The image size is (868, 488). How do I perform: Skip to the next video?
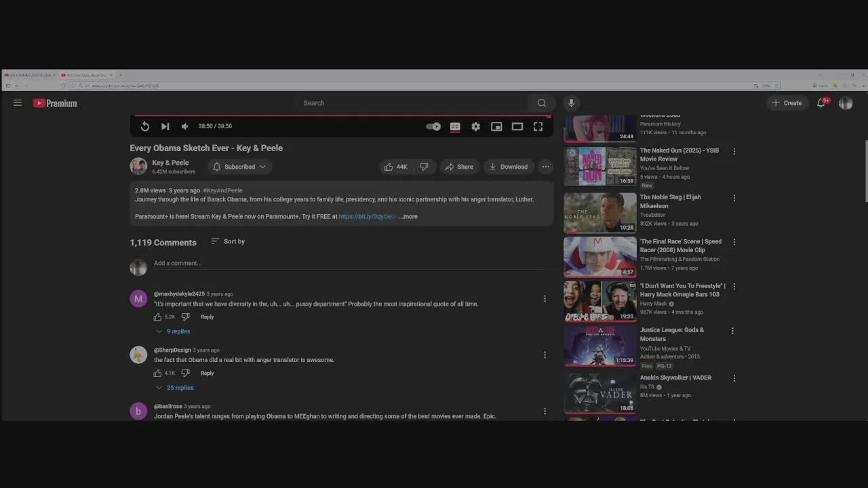pos(165,126)
